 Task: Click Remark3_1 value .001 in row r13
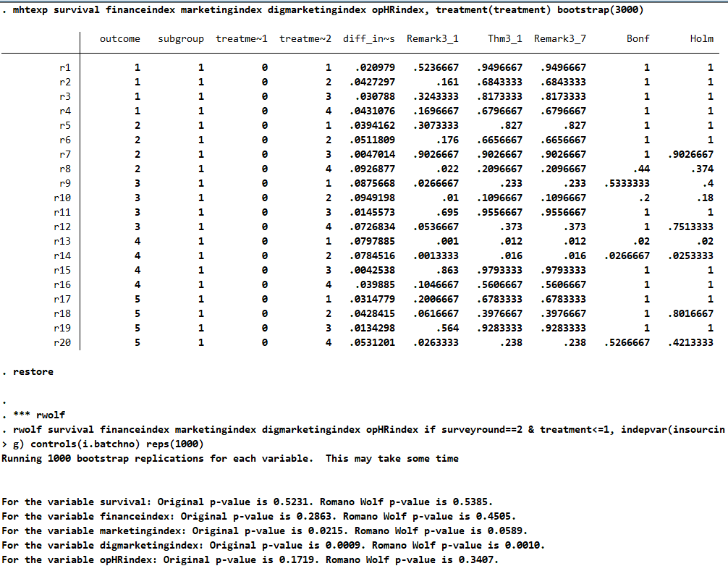click(x=447, y=242)
